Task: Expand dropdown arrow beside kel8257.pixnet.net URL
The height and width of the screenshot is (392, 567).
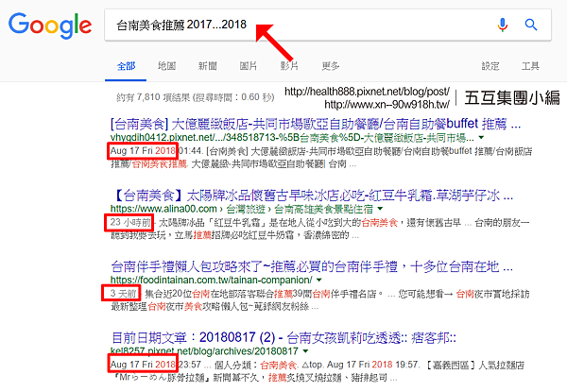Action: (305, 351)
